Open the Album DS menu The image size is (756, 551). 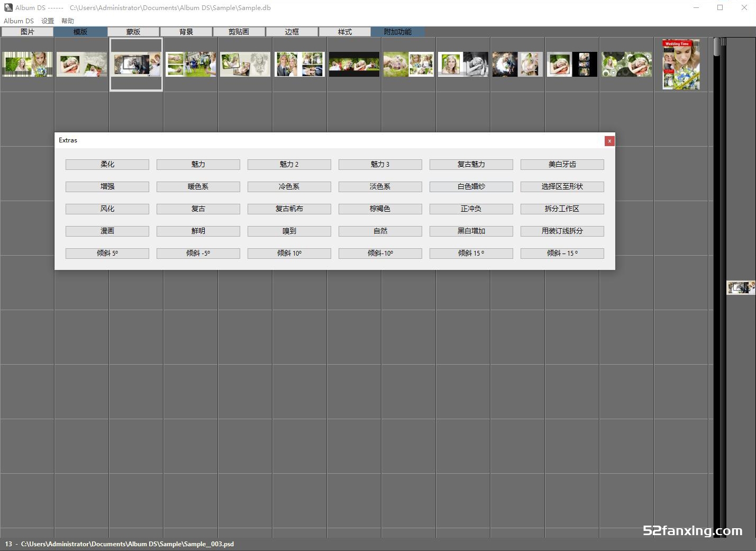pos(19,21)
